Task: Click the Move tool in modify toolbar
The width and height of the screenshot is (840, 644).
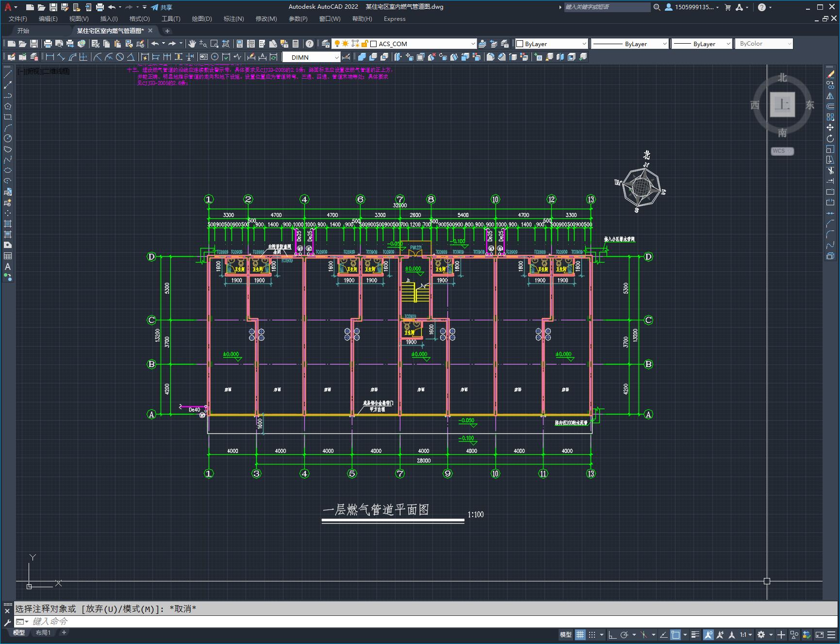Action: click(830, 128)
